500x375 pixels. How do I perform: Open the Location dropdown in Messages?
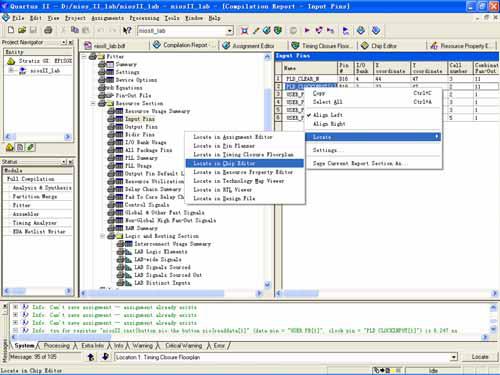(453, 357)
